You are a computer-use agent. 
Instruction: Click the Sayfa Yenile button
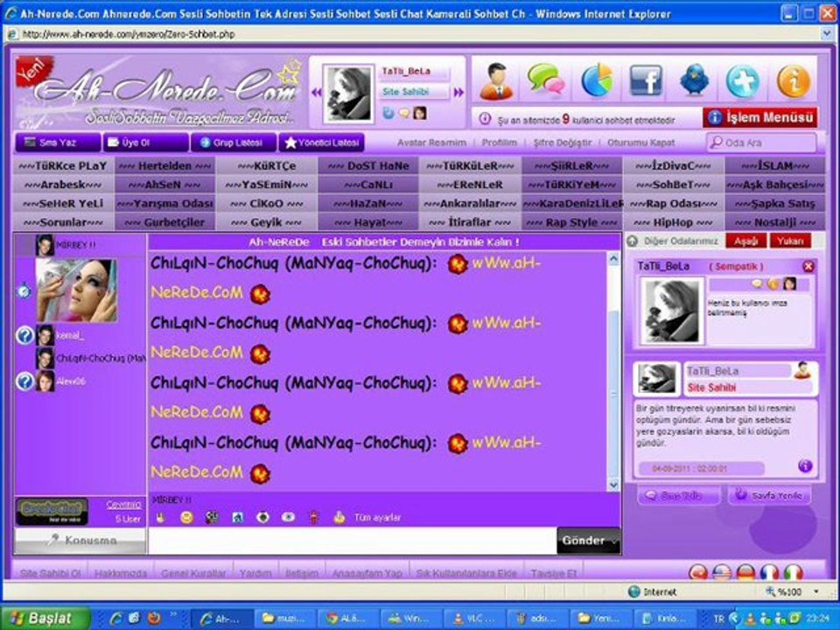[x=769, y=495]
